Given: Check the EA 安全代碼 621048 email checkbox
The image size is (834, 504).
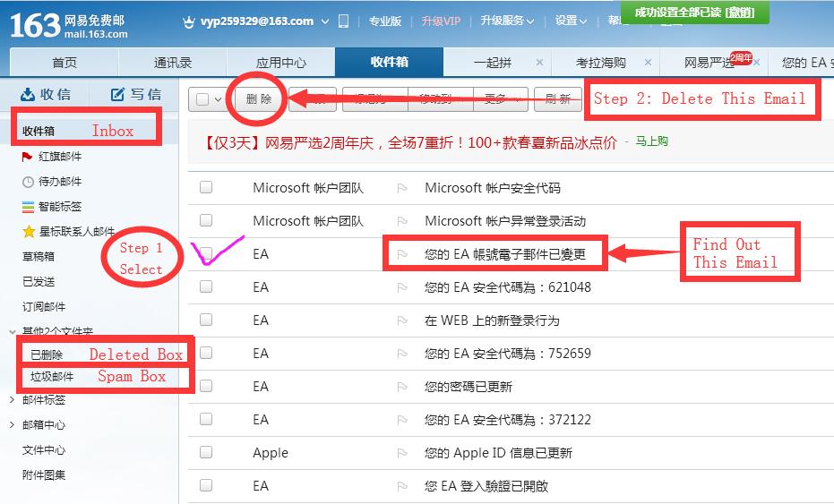Looking at the screenshot, I should click(206, 286).
